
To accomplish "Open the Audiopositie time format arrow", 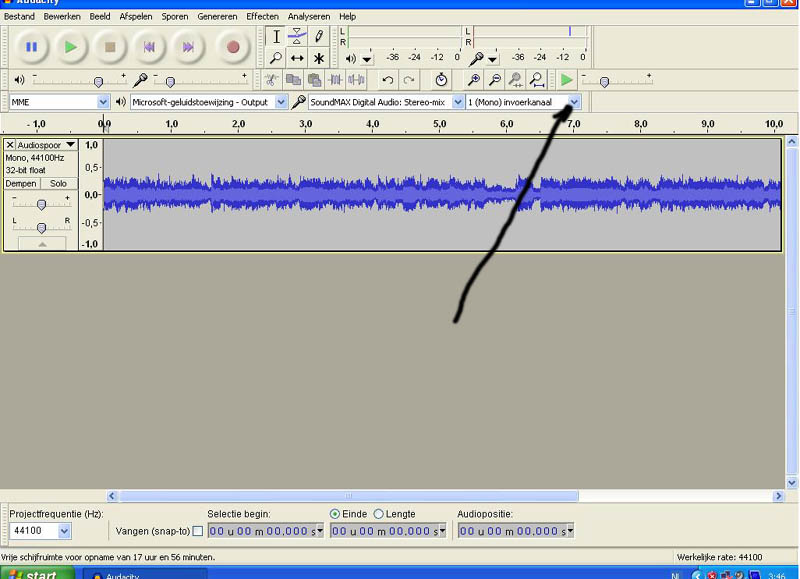I will tap(570, 531).
